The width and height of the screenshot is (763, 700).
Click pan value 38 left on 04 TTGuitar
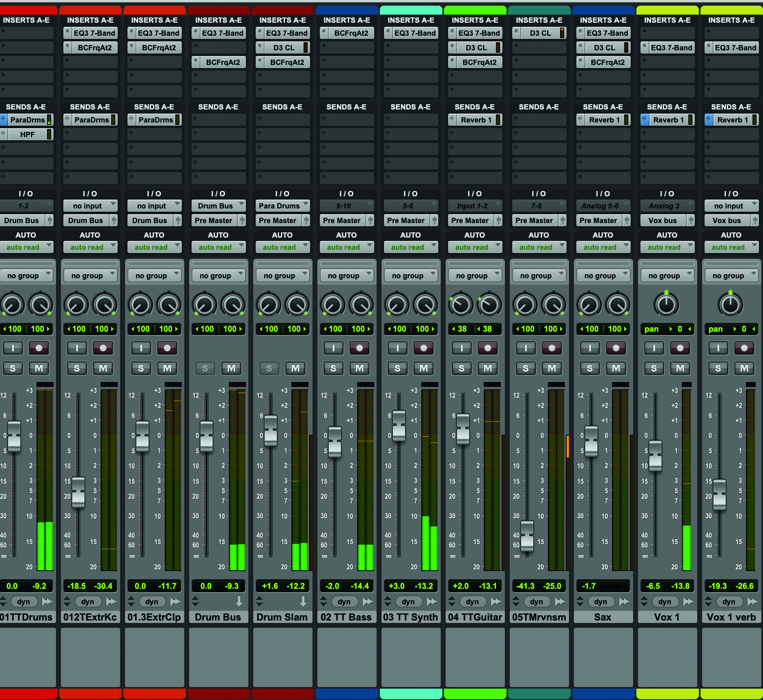point(462,329)
